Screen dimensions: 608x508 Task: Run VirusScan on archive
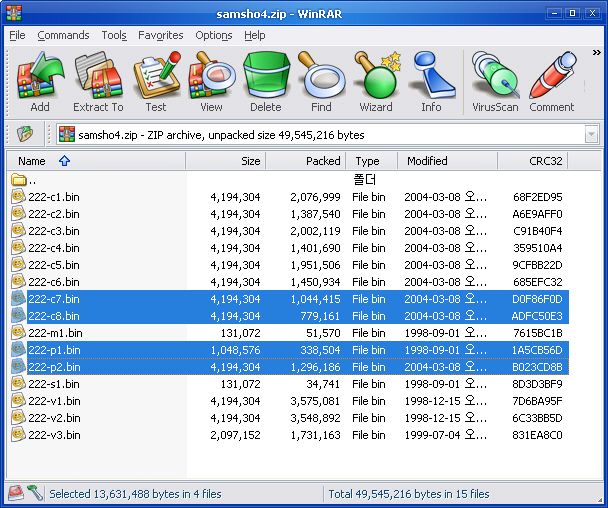495,82
